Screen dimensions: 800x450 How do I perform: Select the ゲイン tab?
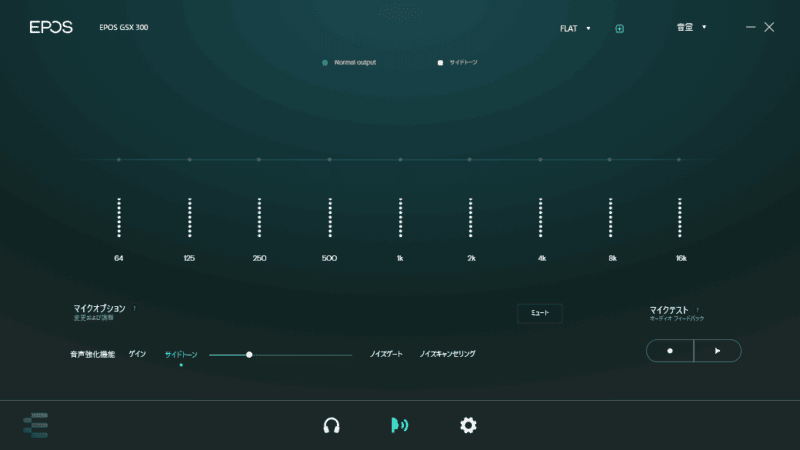click(x=137, y=354)
